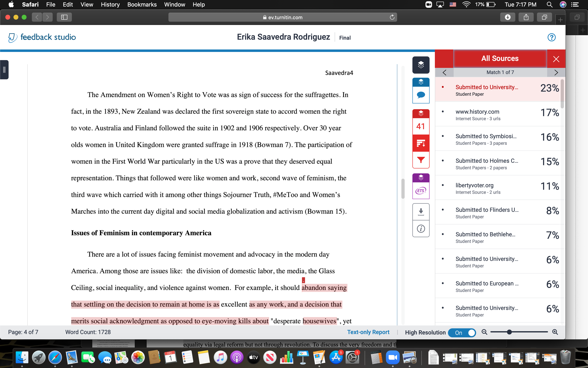Open the Edit menu
The height and width of the screenshot is (368, 588).
(68, 4)
